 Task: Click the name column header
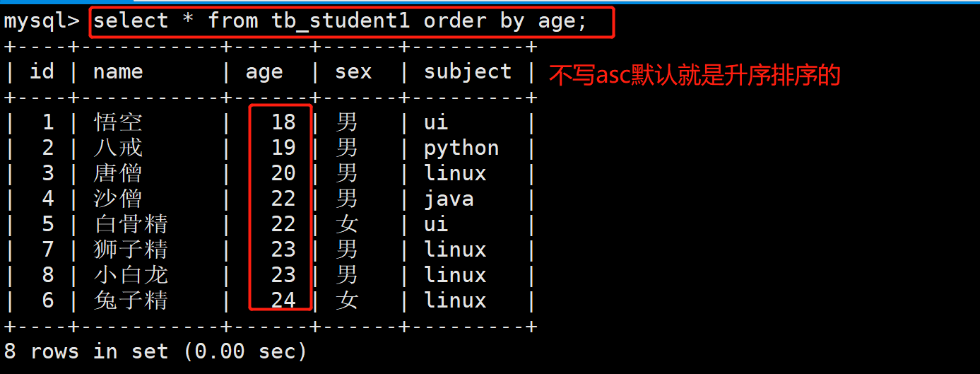click(x=118, y=72)
